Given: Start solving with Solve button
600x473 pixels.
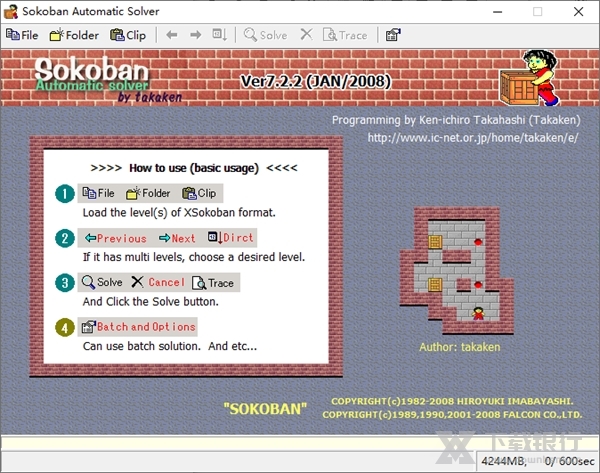Looking at the screenshot, I should click(266, 35).
